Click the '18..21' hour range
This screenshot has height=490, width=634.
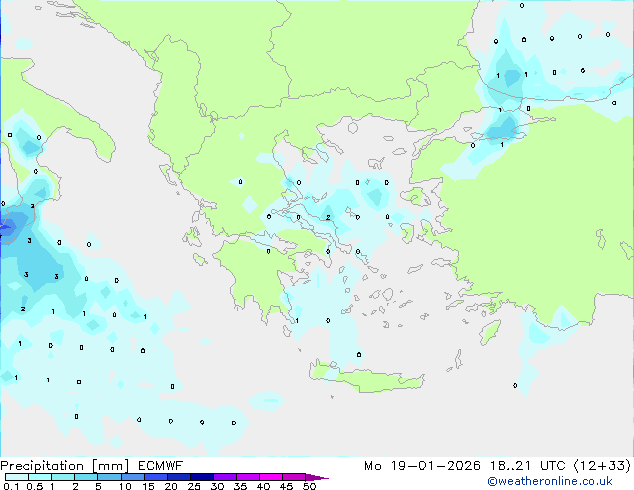click(x=510, y=466)
